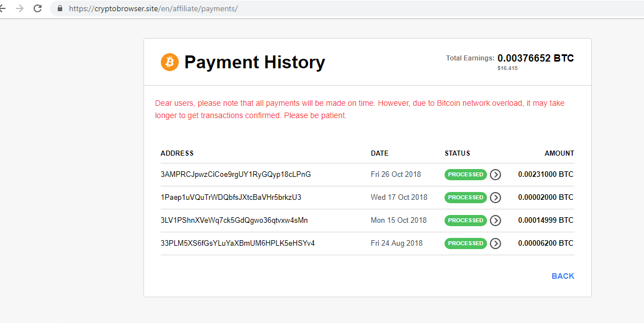Click date Wed 17 Oct 2018
The height and width of the screenshot is (323, 644).
coord(399,198)
